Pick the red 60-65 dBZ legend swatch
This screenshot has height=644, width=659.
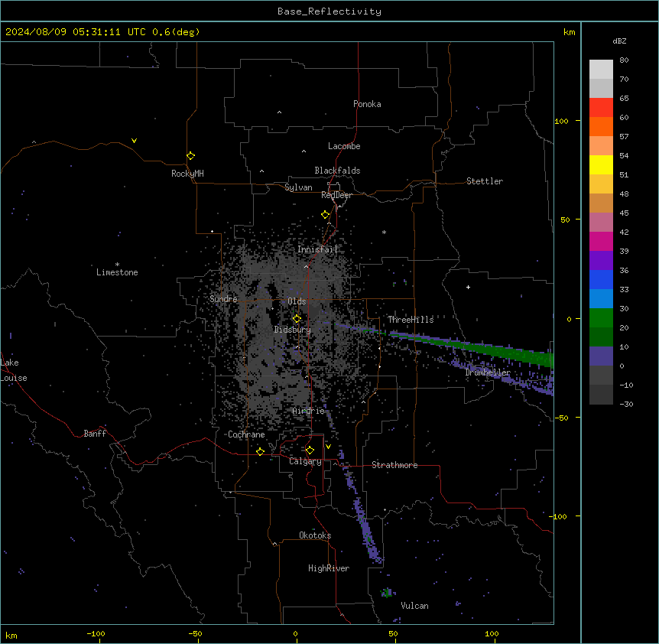[601, 107]
